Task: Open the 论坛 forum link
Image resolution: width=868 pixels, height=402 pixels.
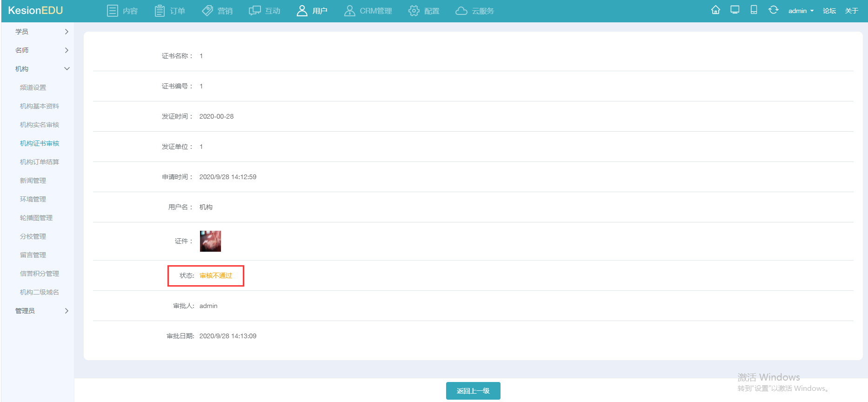Action: tap(829, 11)
